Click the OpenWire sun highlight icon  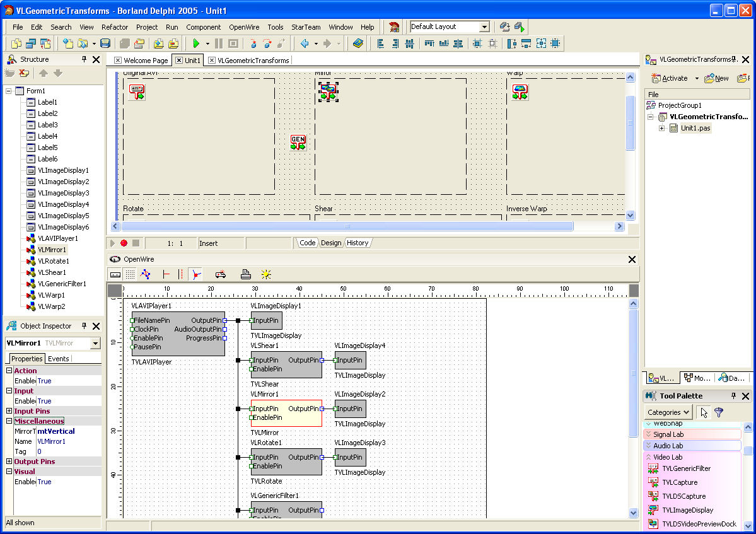coord(265,274)
